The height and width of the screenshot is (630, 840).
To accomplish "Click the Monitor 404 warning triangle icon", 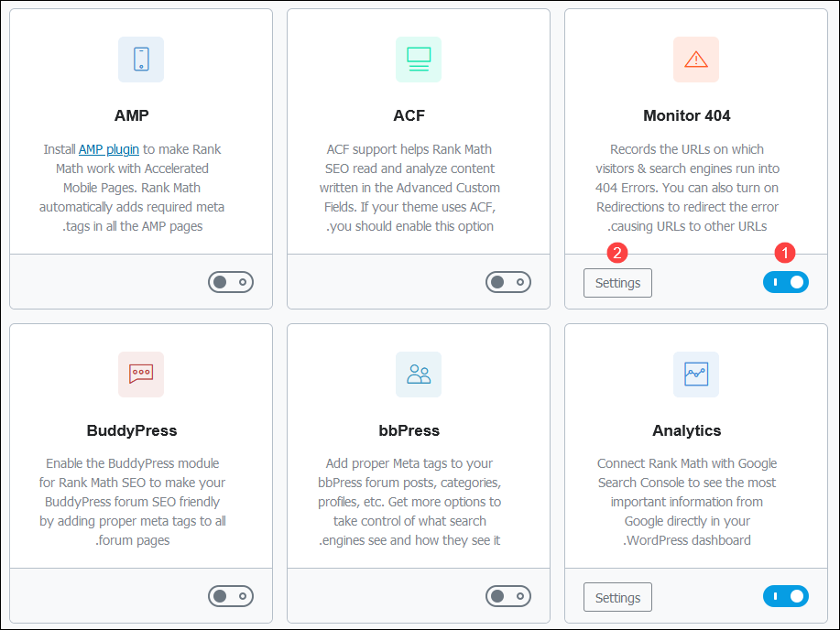I will tap(696, 60).
